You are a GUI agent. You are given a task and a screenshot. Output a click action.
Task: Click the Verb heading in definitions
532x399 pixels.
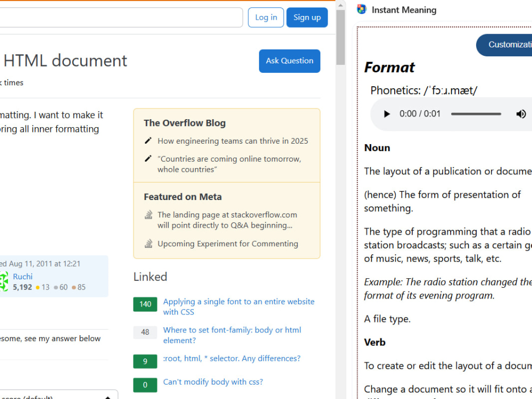tap(375, 342)
